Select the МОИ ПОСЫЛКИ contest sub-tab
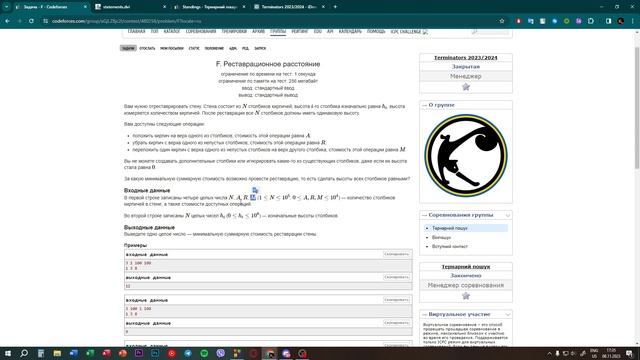The height and width of the screenshot is (360, 640). tap(172, 48)
